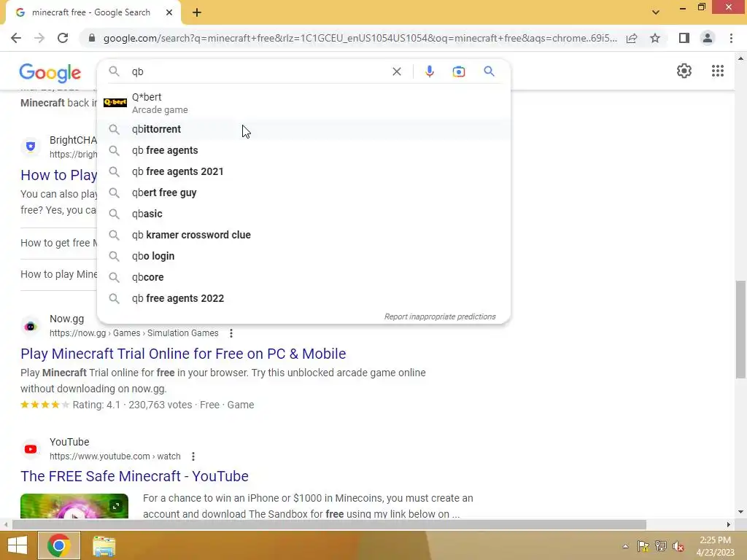Click the Now.gg site name text
The height and width of the screenshot is (560, 747).
point(66,319)
